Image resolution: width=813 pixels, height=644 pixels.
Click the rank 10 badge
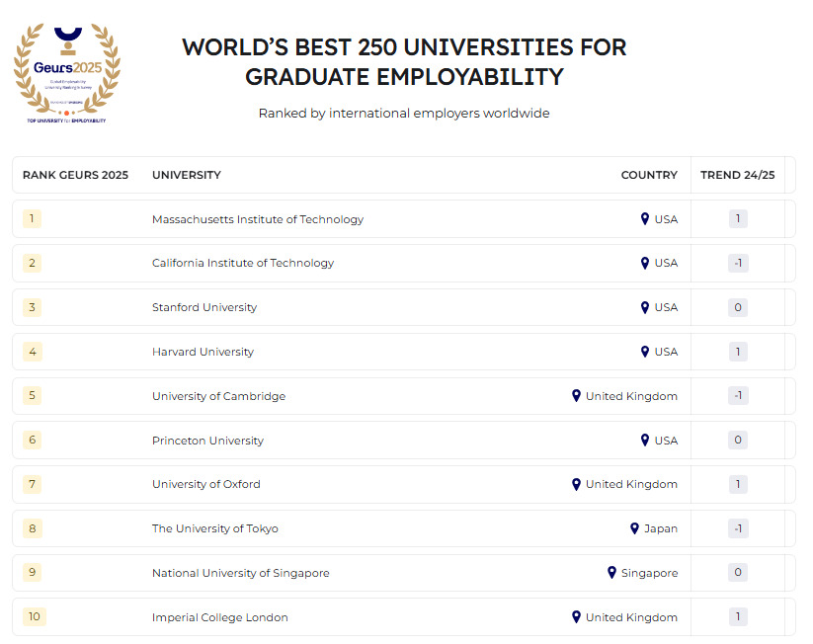[35, 617]
